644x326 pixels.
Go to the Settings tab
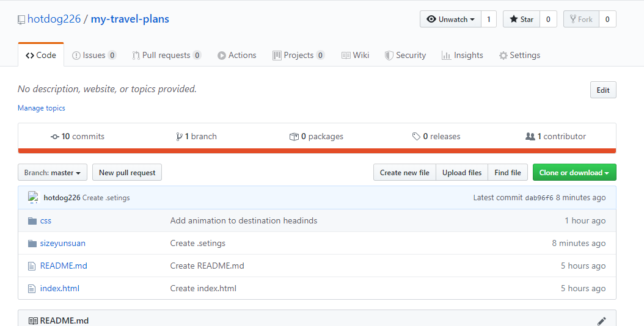coord(519,56)
